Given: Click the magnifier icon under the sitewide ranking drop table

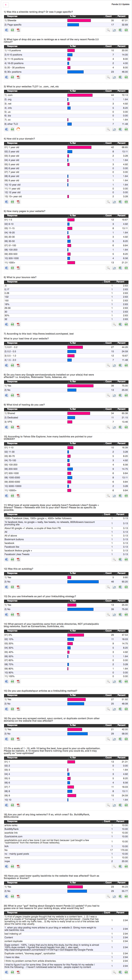Looking at the screenshot, I should (x=108, y=30).
